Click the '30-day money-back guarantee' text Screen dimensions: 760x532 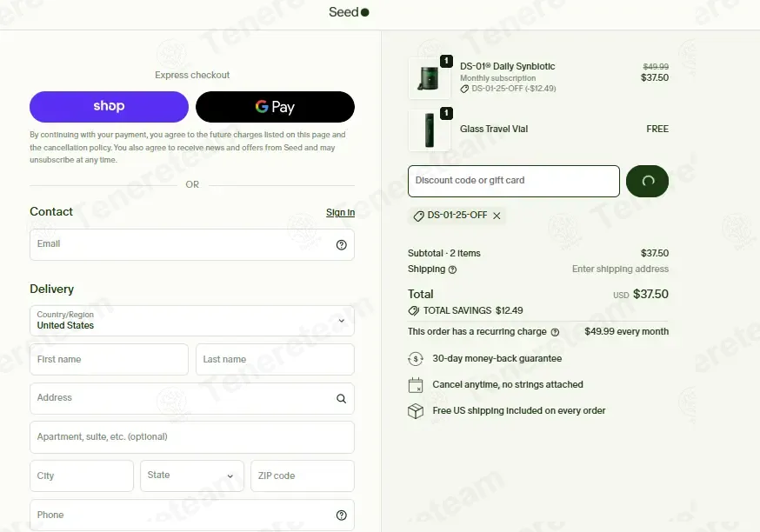click(x=497, y=358)
